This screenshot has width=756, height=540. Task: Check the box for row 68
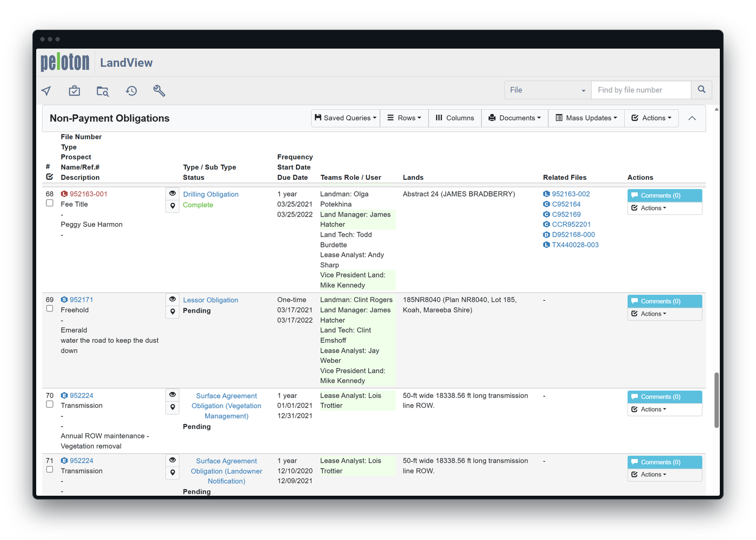pyautogui.click(x=50, y=203)
